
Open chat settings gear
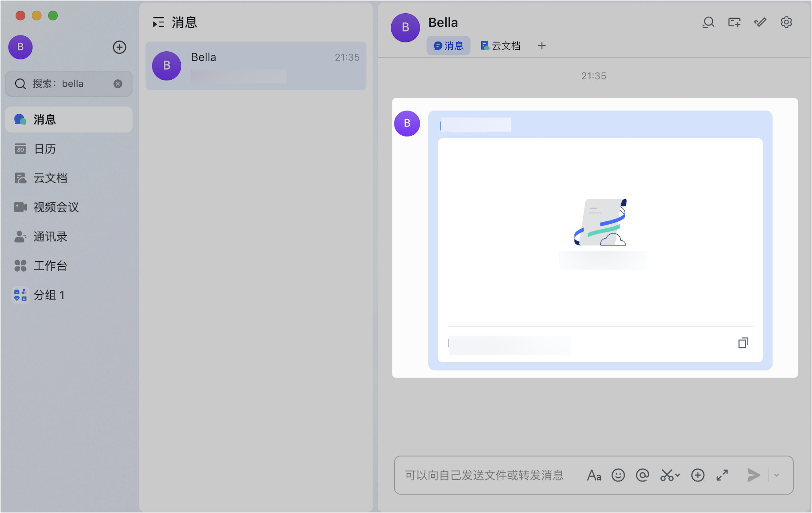[786, 22]
